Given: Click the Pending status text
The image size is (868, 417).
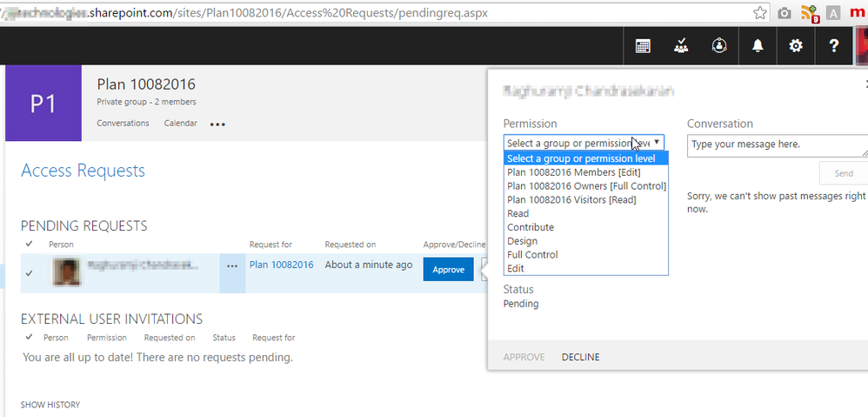Looking at the screenshot, I should (x=521, y=304).
